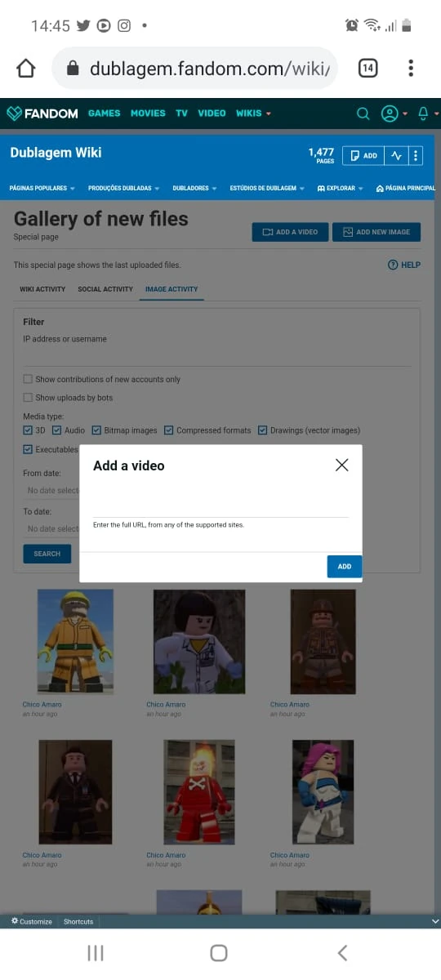Expand Explorar dropdown

[x=341, y=189]
